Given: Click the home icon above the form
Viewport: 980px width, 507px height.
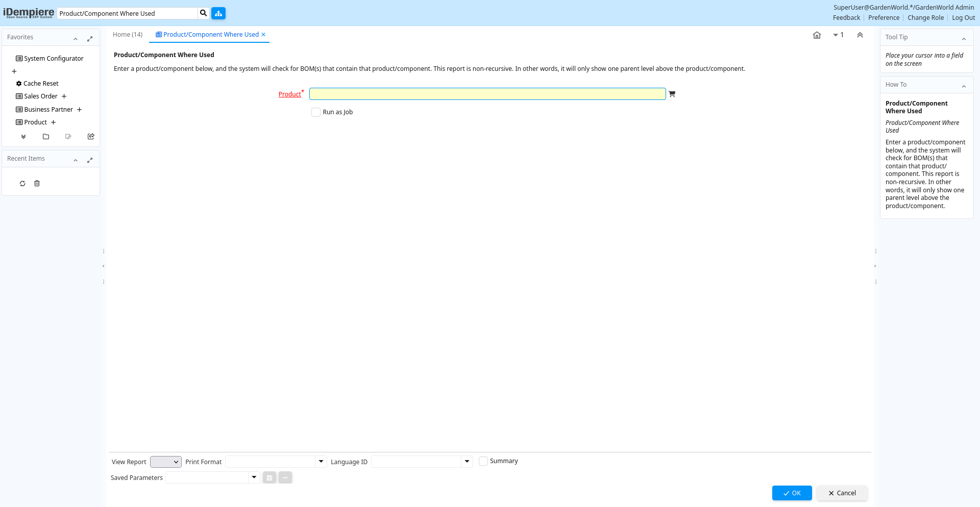Looking at the screenshot, I should click(x=817, y=35).
